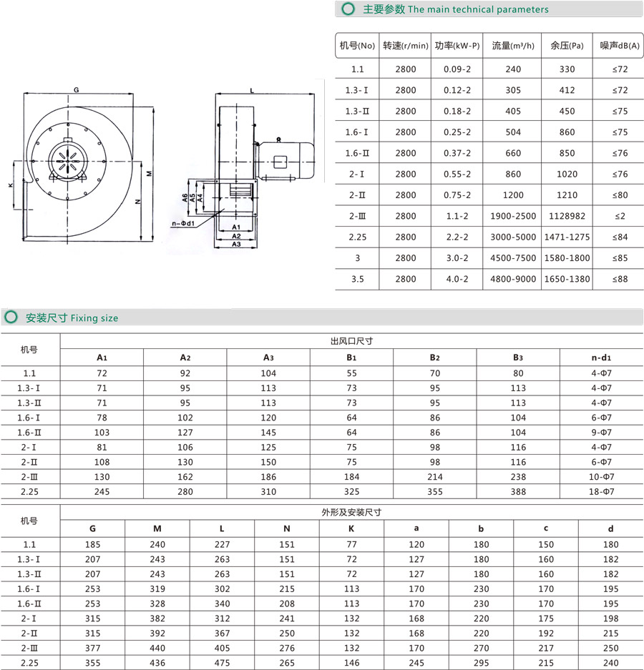
Task: Click the B2 column header
Action: pos(435,358)
